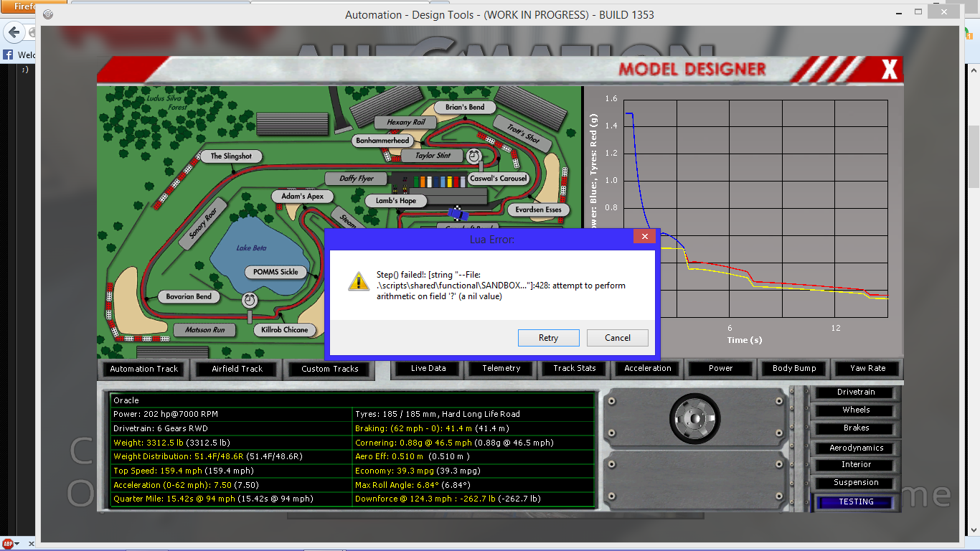Viewport: 980px width, 551px height.
Task: Go to the Interior section
Action: pyautogui.click(x=856, y=465)
